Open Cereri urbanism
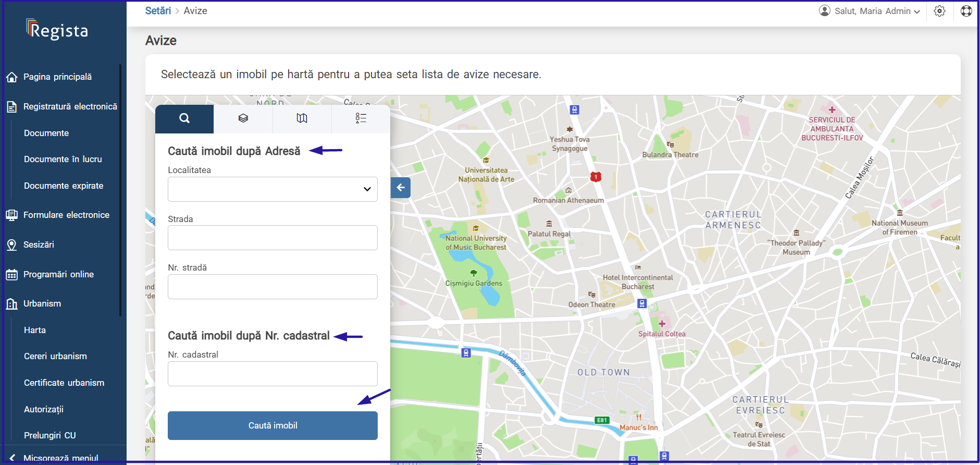The image size is (980, 465). pyautogui.click(x=55, y=356)
